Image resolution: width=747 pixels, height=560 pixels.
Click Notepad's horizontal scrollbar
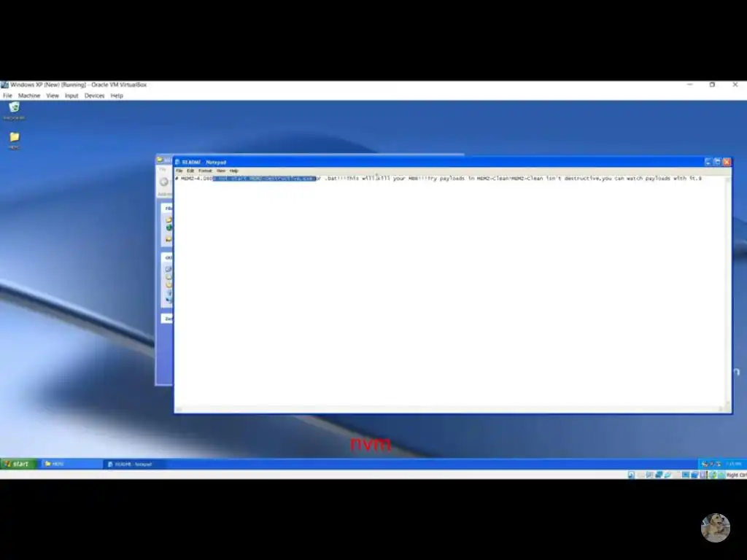[449, 409]
